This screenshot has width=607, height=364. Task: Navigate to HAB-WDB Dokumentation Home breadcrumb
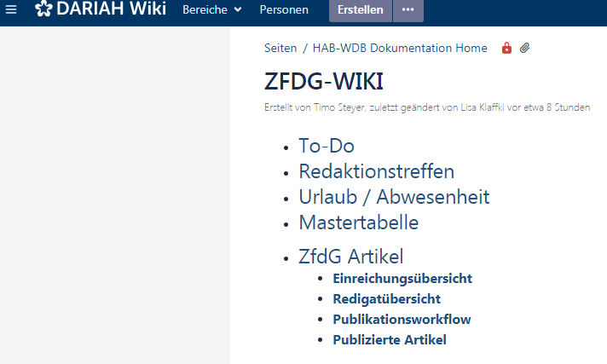(400, 49)
